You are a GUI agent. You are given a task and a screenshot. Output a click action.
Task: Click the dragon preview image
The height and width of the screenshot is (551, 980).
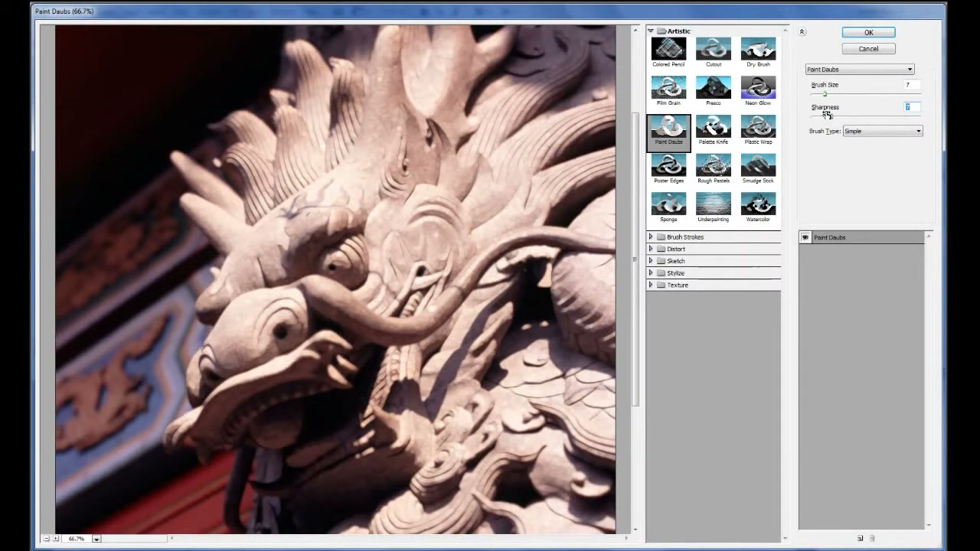coord(335,279)
